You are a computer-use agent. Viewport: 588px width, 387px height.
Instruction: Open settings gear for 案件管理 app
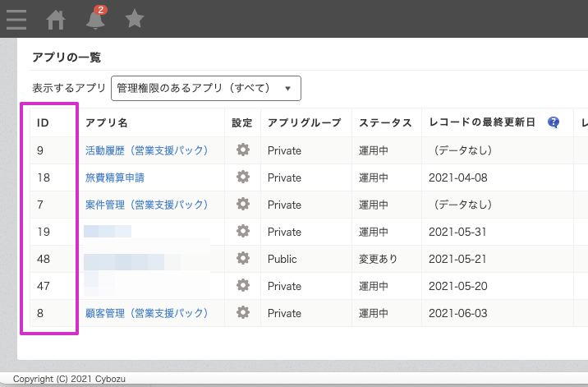(x=242, y=204)
